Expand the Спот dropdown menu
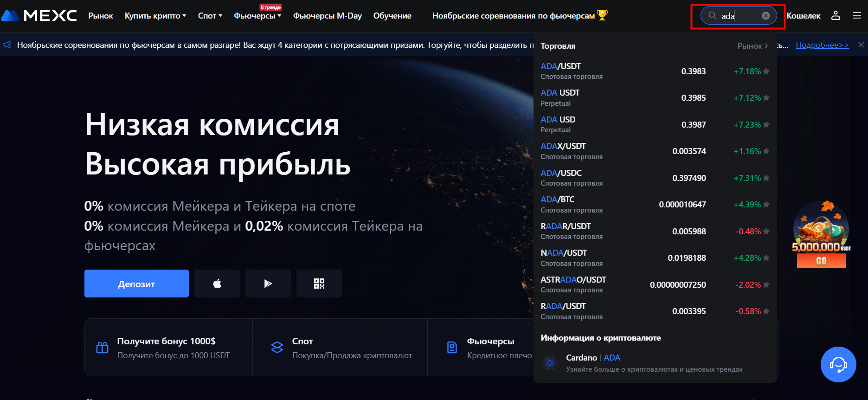This screenshot has height=400, width=868. coord(210,16)
